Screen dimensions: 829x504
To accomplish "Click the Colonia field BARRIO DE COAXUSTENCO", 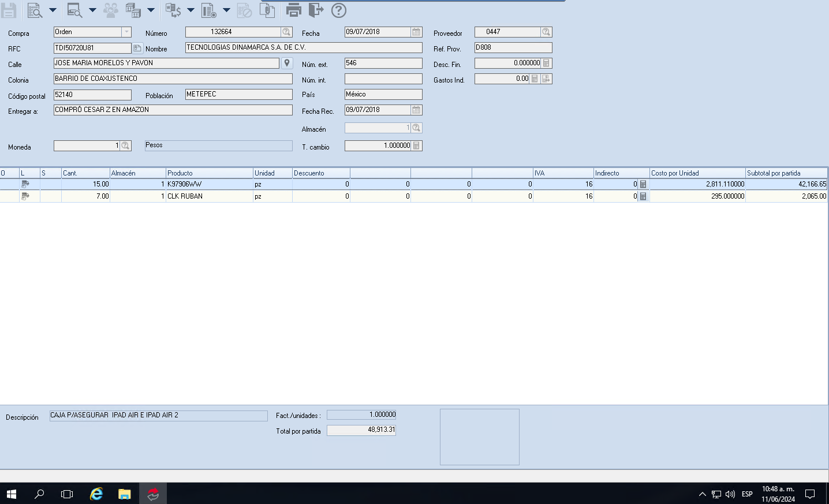I will (x=173, y=79).
